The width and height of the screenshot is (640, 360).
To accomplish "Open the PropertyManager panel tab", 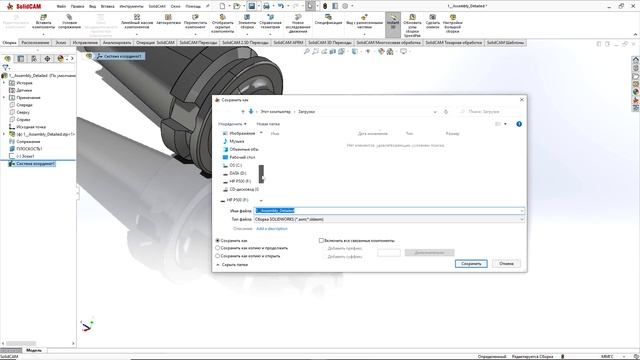I will [x=20, y=59].
